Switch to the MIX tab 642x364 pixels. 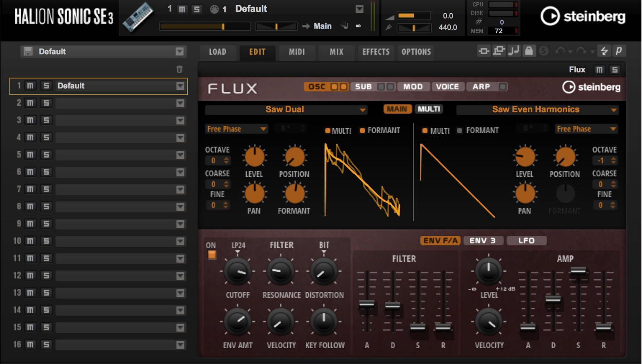tap(336, 52)
